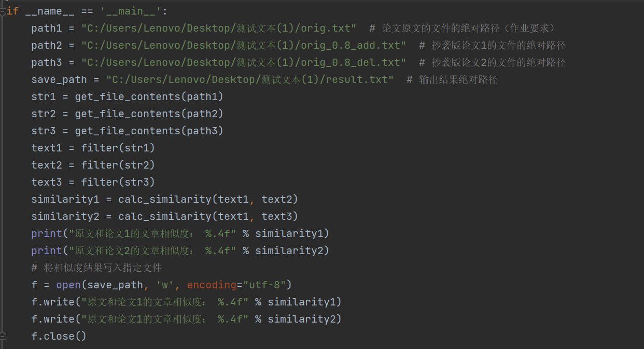Screen dimensions: 644x349
Task: Click the save_path variable definition
Action: (59, 79)
